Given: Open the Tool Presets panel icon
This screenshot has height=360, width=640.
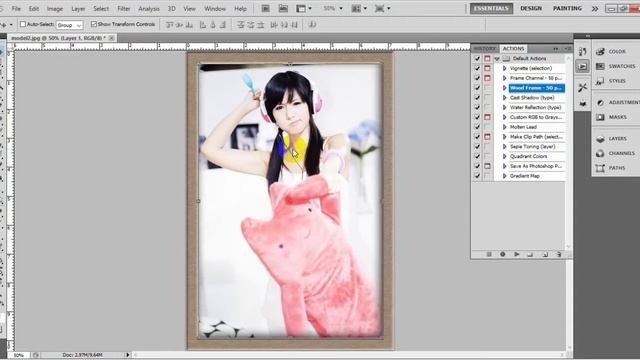Looking at the screenshot, I should point(582,87).
